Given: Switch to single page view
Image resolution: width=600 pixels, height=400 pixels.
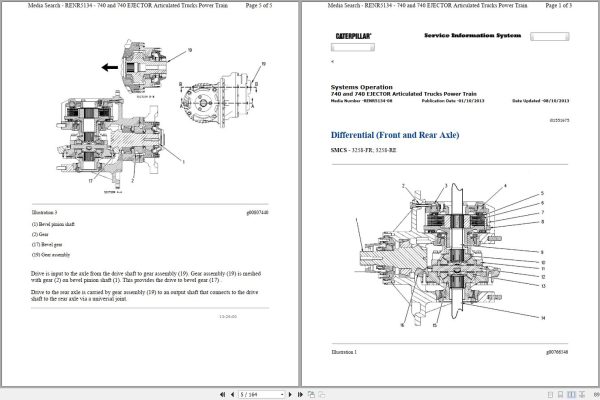Looking at the screenshot, I should coord(550,395).
